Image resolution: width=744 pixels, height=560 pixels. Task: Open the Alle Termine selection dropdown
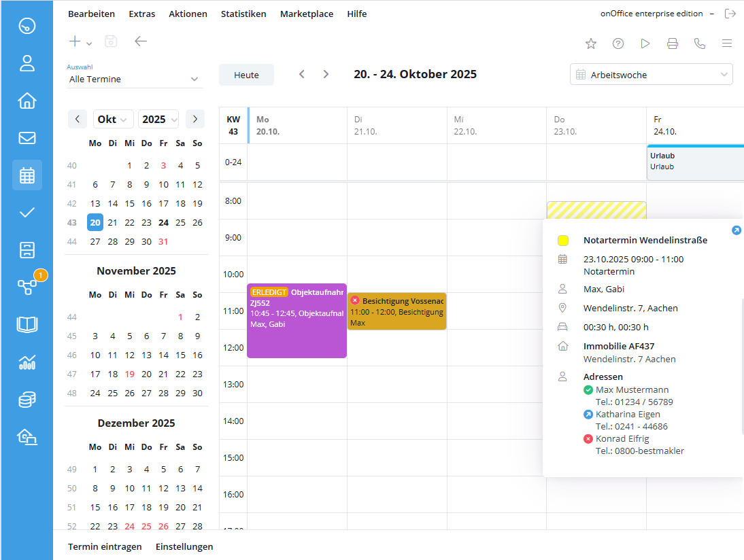tap(134, 79)
